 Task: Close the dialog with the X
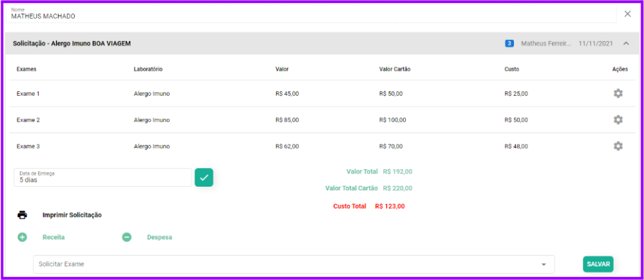click(628, 14)
